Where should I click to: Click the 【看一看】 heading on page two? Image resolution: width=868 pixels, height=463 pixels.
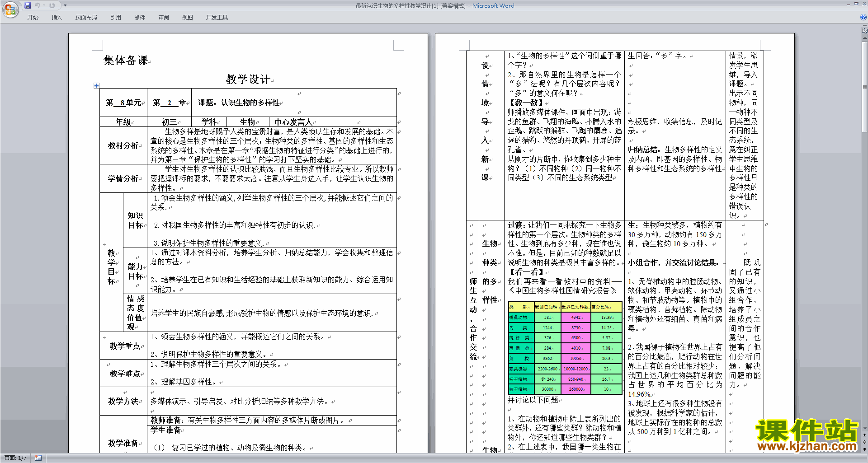[526, 272]
